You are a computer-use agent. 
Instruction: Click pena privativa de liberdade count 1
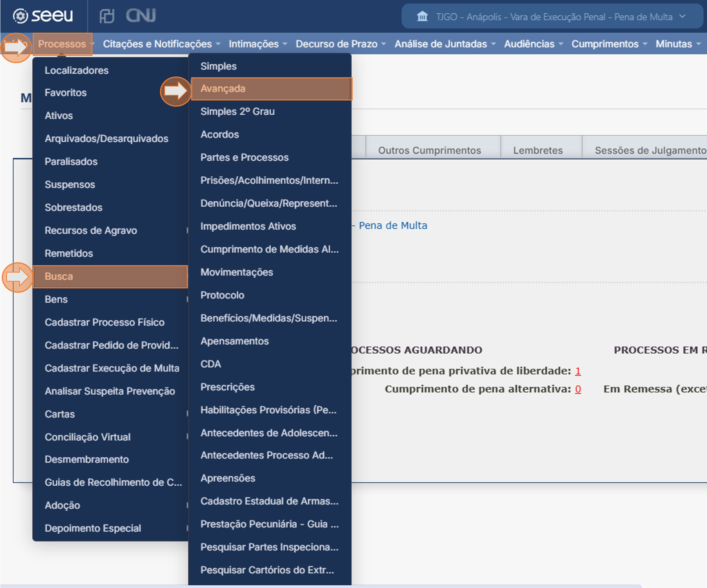[x=578, y=371]
